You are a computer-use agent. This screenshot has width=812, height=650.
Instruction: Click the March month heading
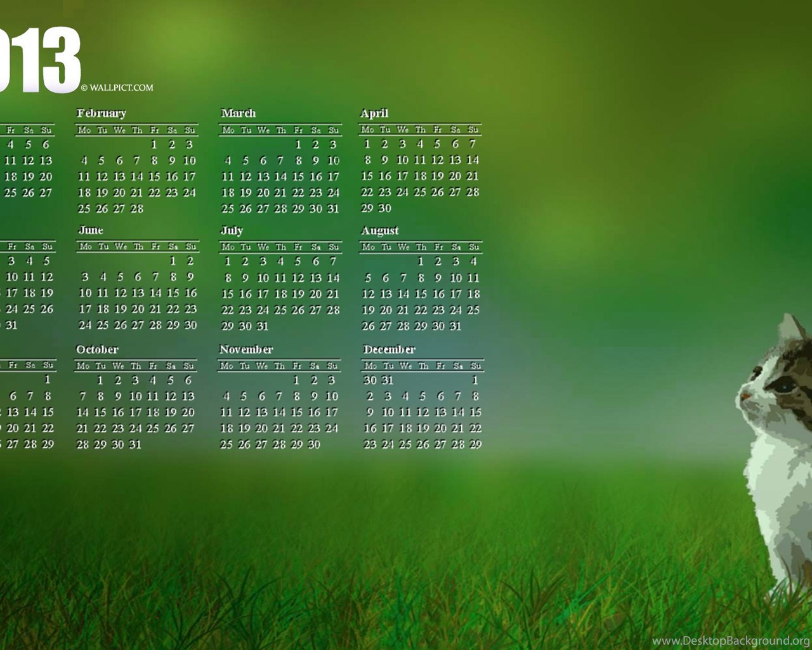[x=239, y=114]
